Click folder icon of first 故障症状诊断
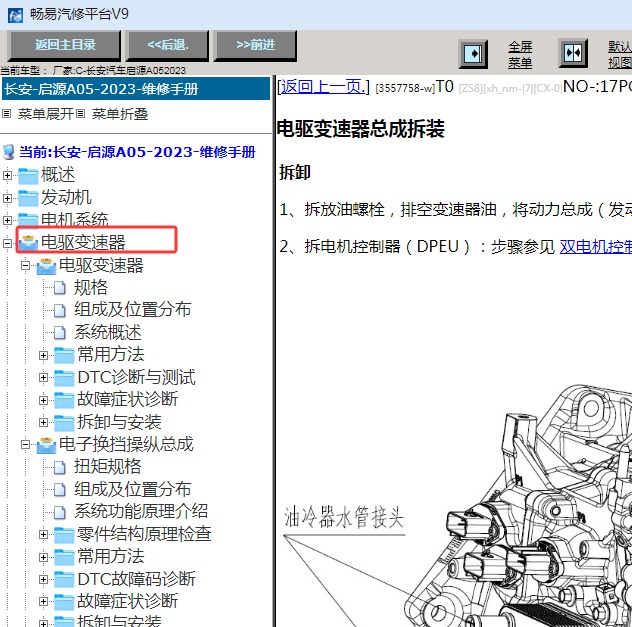Viewport: 632px width, 627px height. [x=64, y=400]
